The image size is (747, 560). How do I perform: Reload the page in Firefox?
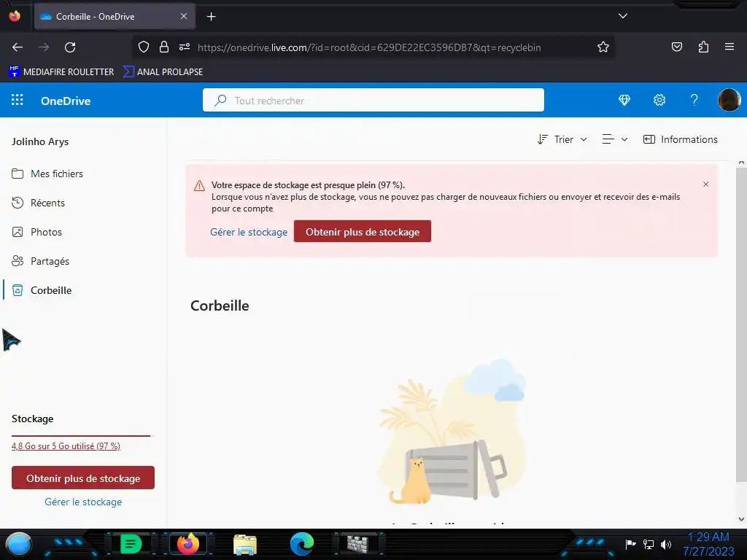70,47
